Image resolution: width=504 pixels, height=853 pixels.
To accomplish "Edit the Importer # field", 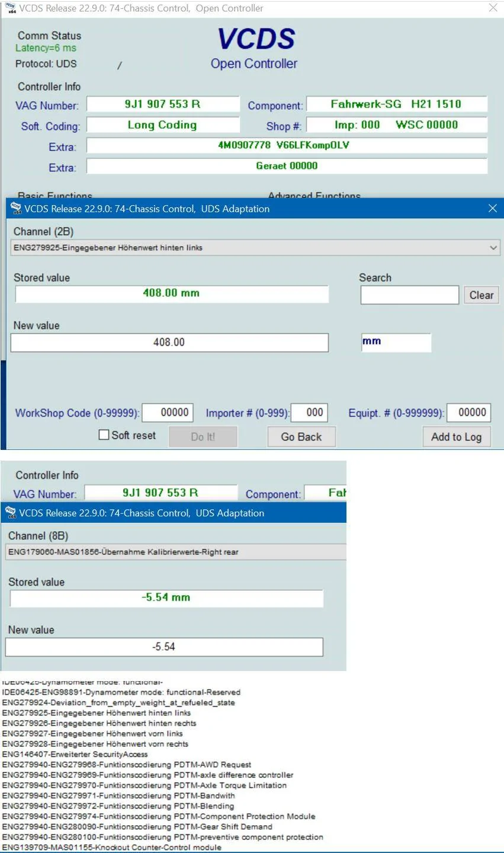I will click(309, 413).
